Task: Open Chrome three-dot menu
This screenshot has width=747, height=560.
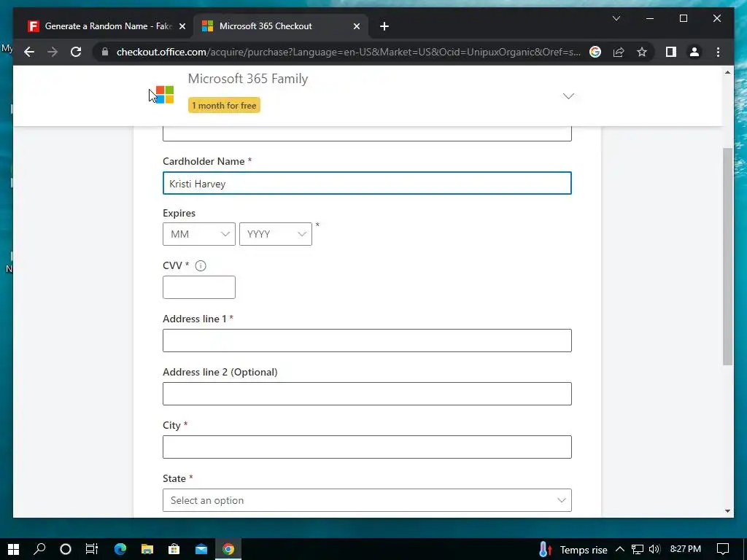Action: (718, 52)
